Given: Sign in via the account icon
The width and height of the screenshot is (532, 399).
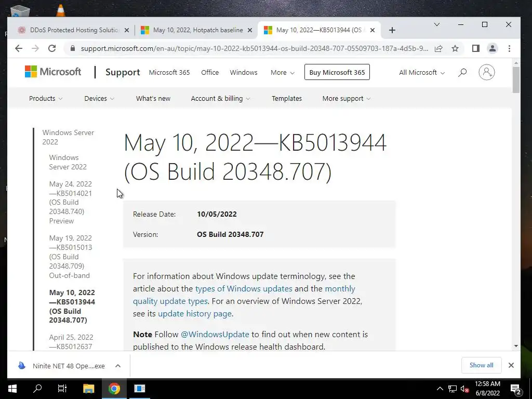Looking at the screenshot, I should 486,72.
